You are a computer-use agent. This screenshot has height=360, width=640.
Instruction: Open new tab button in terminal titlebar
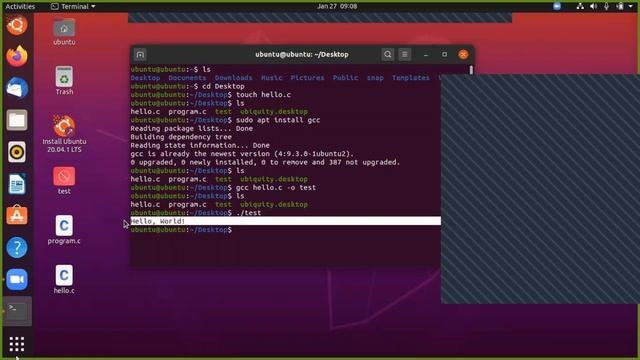140,54
